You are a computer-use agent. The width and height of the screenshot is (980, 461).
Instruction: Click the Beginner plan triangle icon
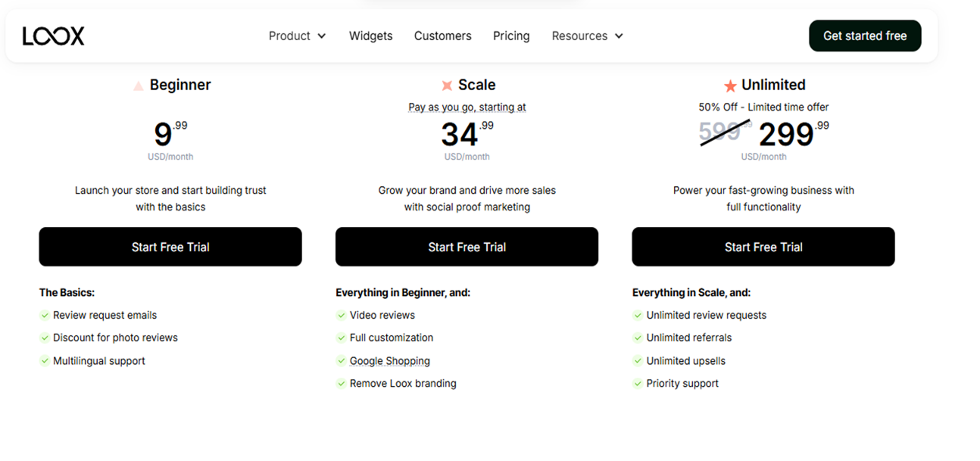point(138,86)
